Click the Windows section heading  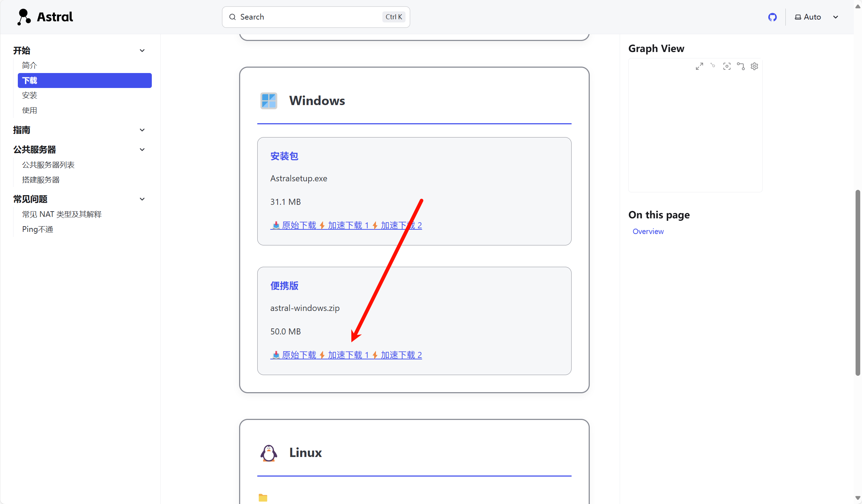point(317,101)
